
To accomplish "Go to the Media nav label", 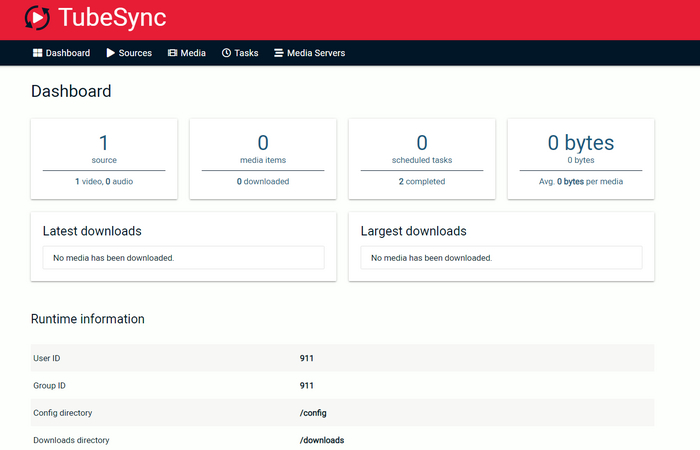I will [x=193, y=53].
